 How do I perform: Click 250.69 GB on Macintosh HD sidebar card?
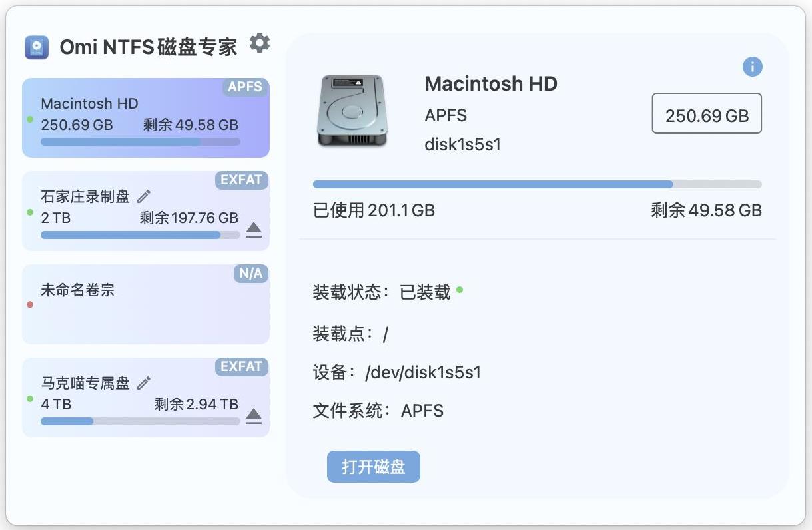pos(77,125)
